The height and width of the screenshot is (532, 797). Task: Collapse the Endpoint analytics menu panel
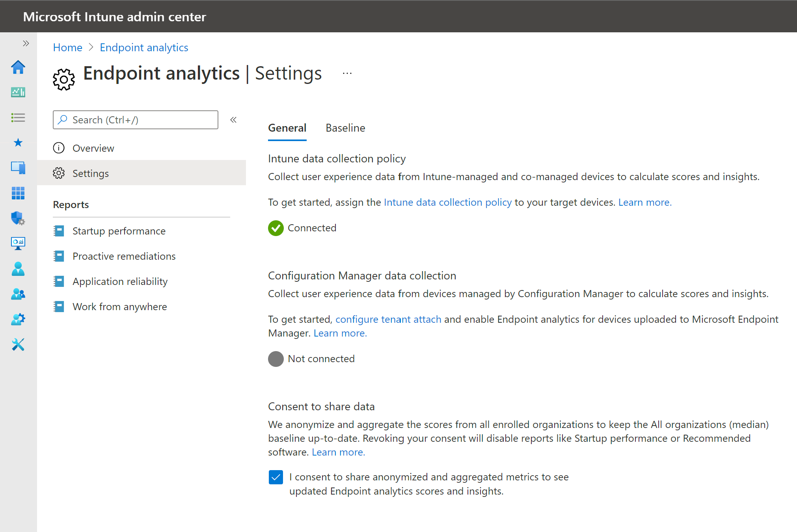click(x=233, y=120)
